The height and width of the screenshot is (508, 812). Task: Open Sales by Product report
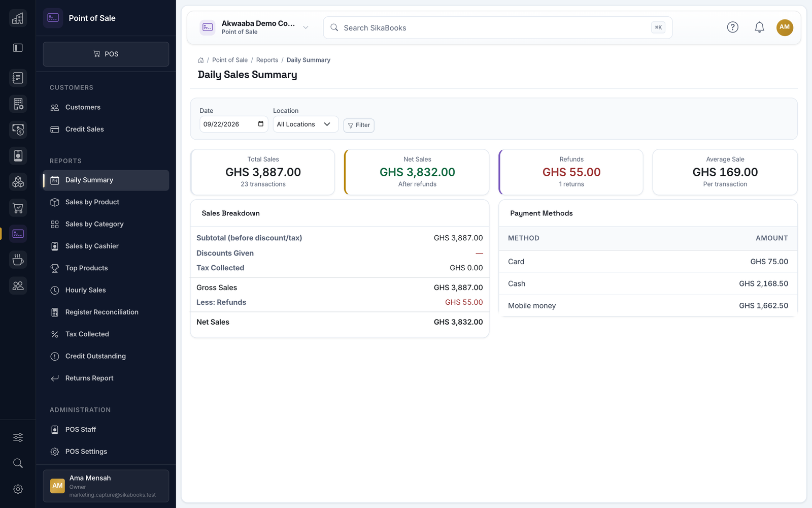pyautogui.click(x=106, y=202)
